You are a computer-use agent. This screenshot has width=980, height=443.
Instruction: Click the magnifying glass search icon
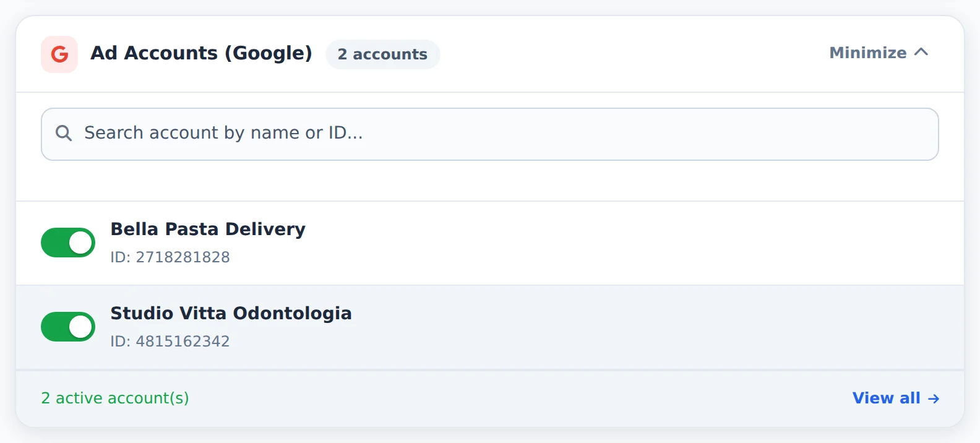tap(64, 133)
